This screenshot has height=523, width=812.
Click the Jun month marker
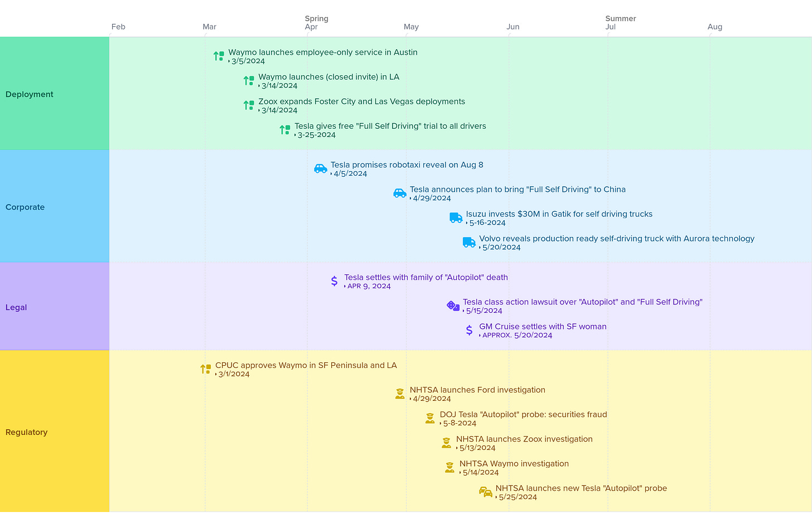(513, 27)
